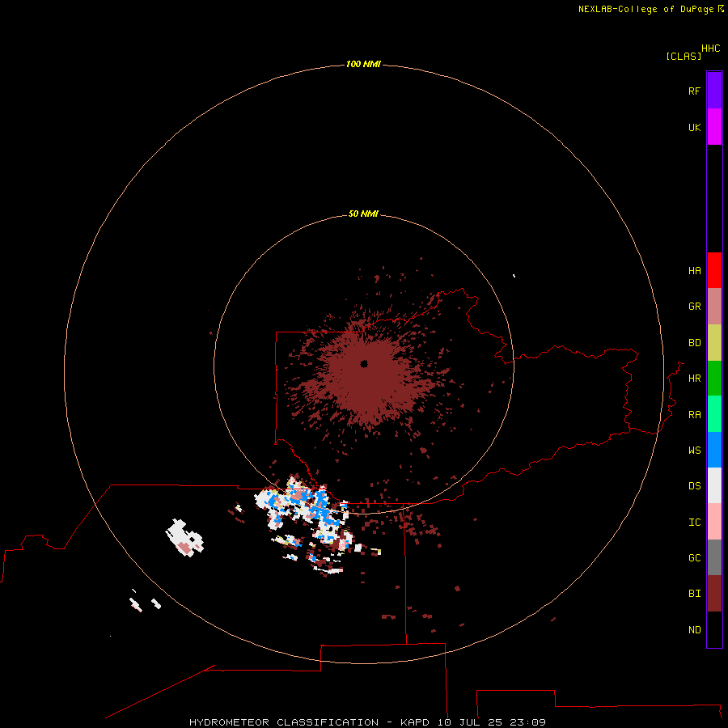728x728 pixels.
Task: Click the DS legend label
Action: click(695, 486)
